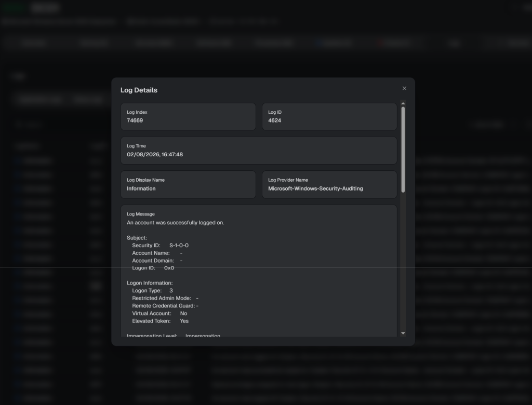Click the Logon Type 3 line
The width and height of the screenshot is (532, 405).
pyautogui.click(x=152, y=291)
